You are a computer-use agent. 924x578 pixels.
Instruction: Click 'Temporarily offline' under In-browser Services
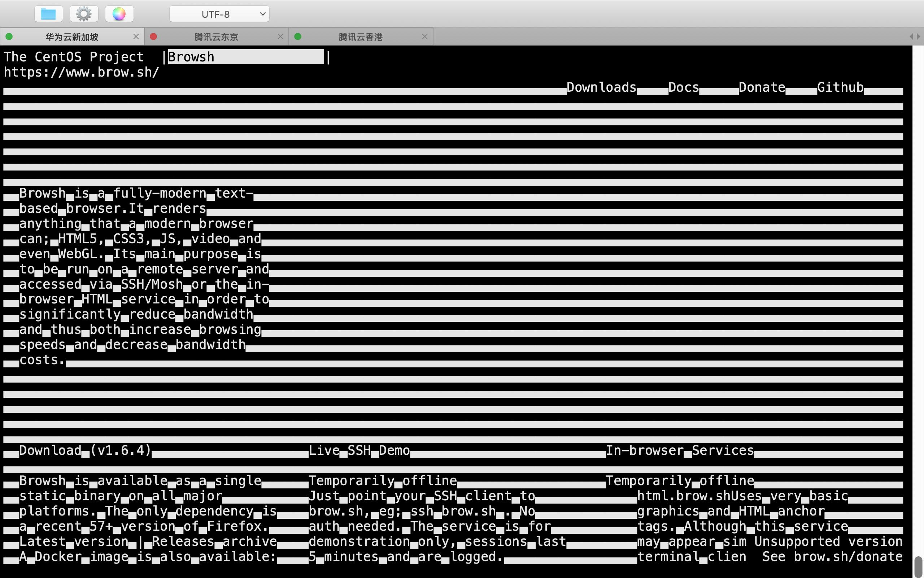680,481
